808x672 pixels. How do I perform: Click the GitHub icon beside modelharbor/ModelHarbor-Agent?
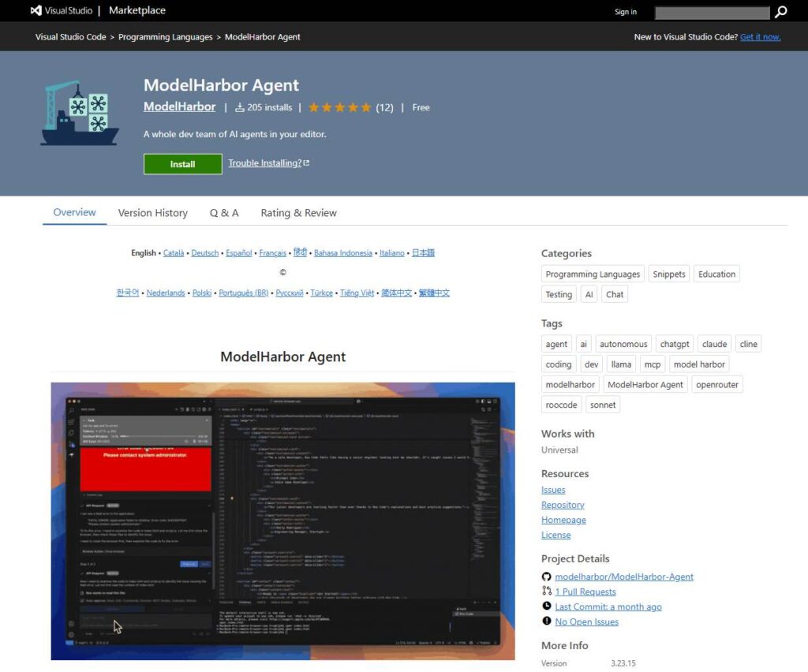546,577
